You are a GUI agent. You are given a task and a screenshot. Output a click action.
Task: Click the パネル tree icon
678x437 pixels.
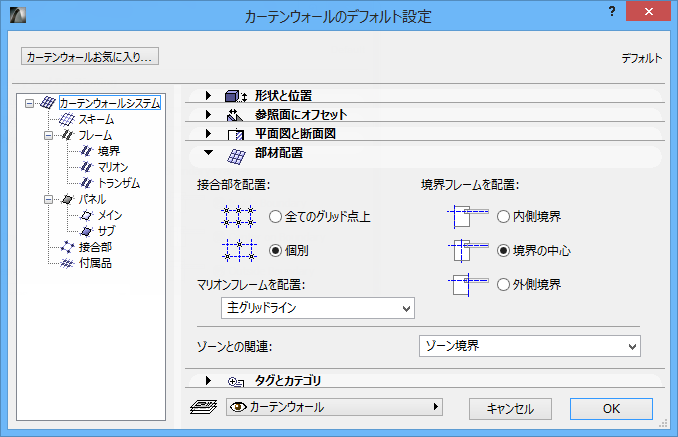tap(67, 199)
